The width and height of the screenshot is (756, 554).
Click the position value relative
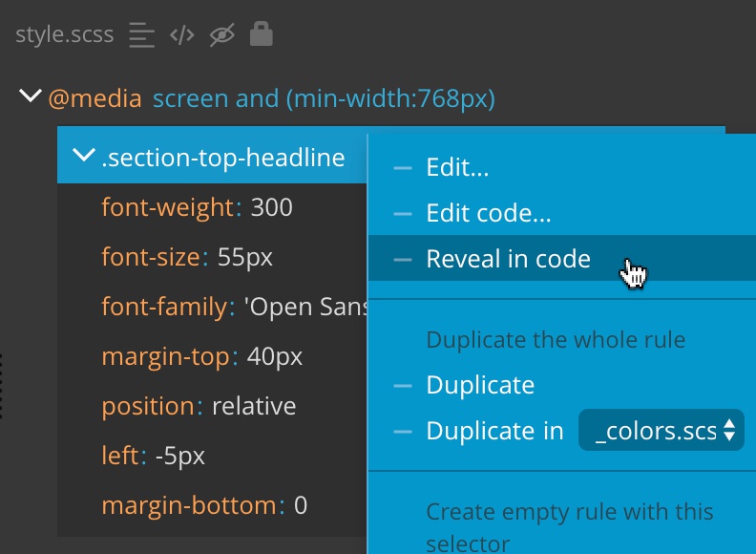[254, 406]
